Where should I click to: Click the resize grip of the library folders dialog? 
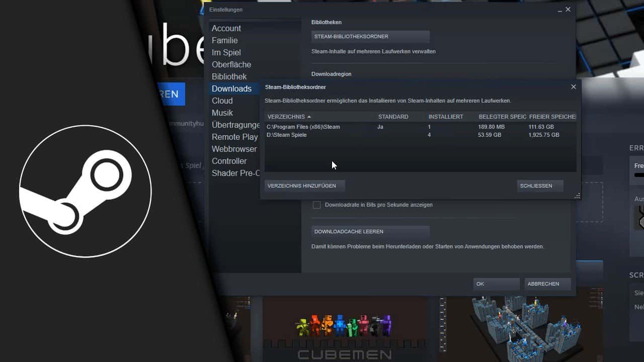pyautogui.click(x=577, y=196)
